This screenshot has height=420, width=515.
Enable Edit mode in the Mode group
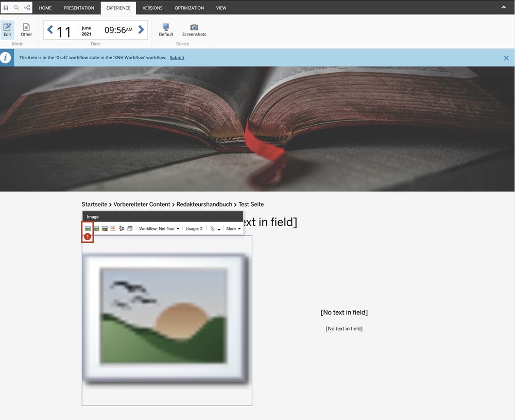coord(7,30)
